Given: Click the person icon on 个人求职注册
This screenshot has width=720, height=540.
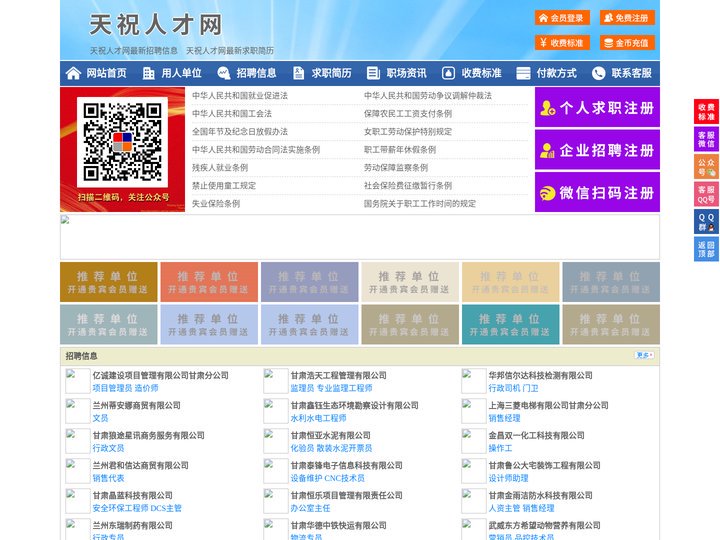Looking at the screenshot, I should pos(547,108).
